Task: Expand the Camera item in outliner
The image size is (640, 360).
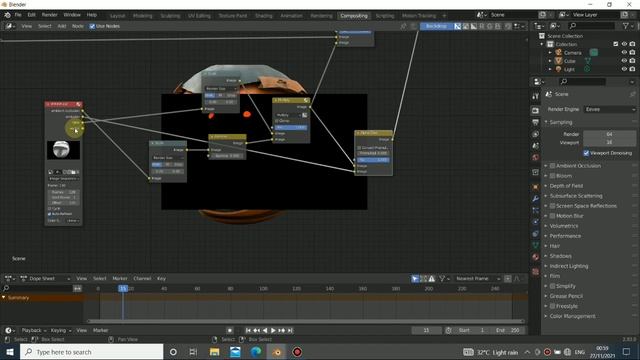Action: (550, 53)
